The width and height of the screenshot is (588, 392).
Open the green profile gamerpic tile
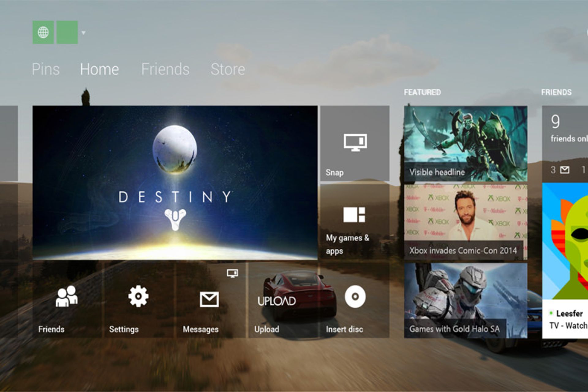point(67,32)
